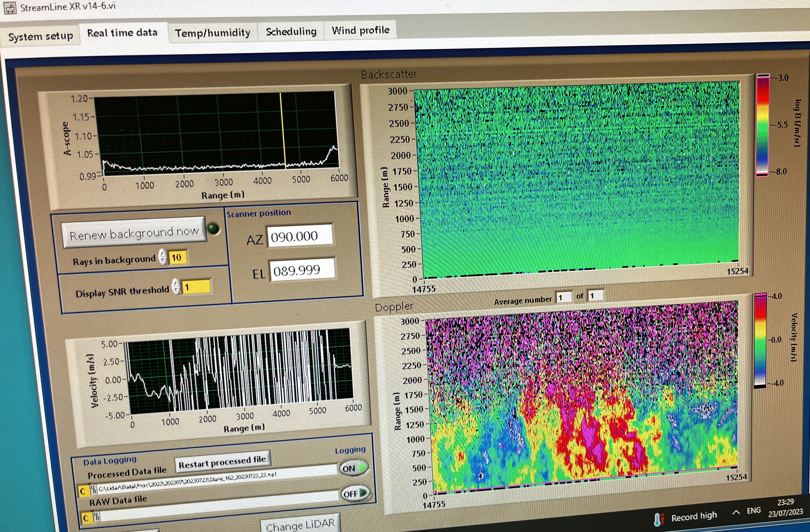Click the Restart processed file button
The height and width of the screenshot is (532, 810).
pos(222,462)
